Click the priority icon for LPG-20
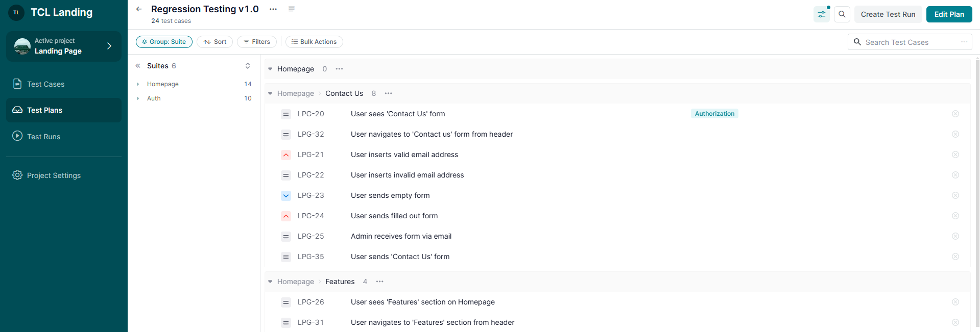This screenshot has width=980, height=332. click(286, 114)
